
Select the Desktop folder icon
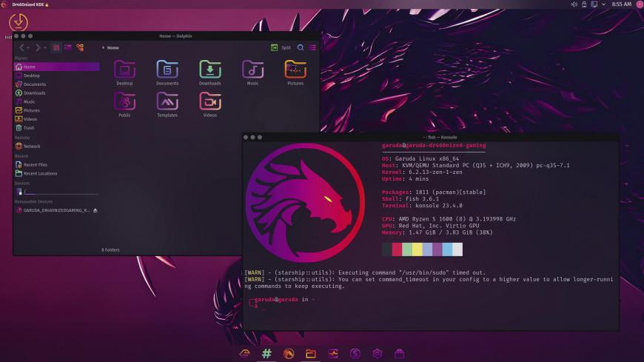tap(124, 73)
